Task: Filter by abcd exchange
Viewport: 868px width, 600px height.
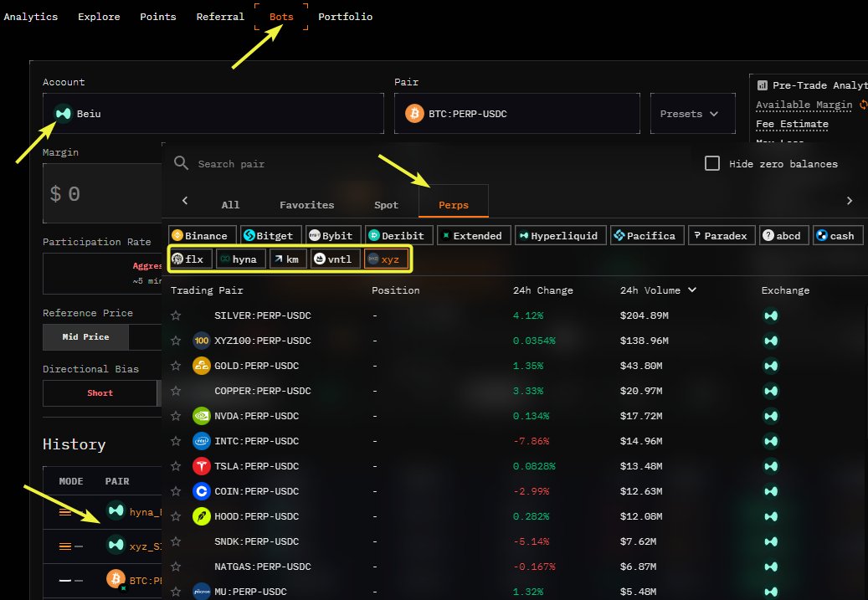Action: click(783, 235)
